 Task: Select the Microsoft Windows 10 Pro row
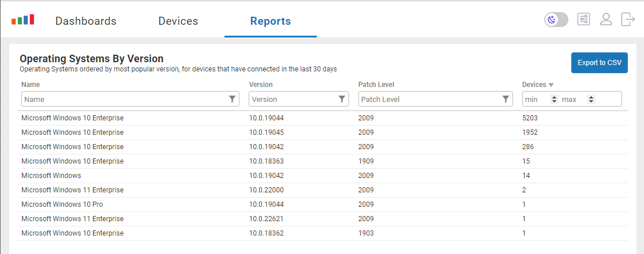coord(323,204)
